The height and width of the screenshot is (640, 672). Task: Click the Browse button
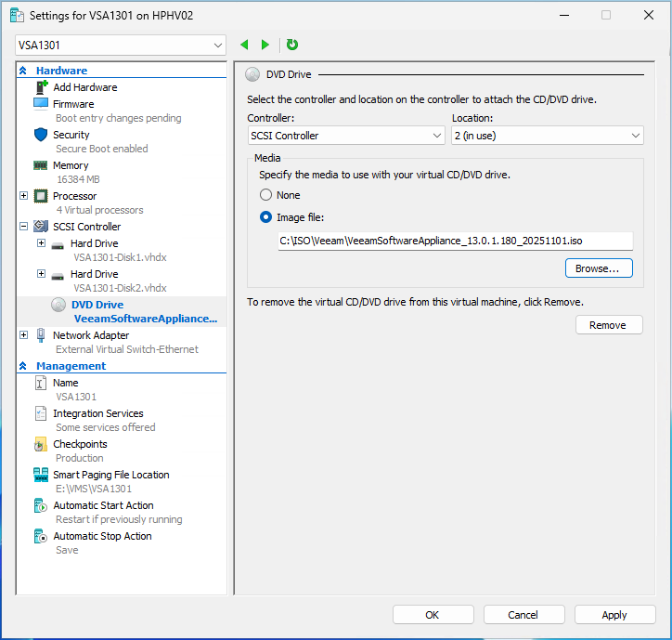click(x=598, y=268)
